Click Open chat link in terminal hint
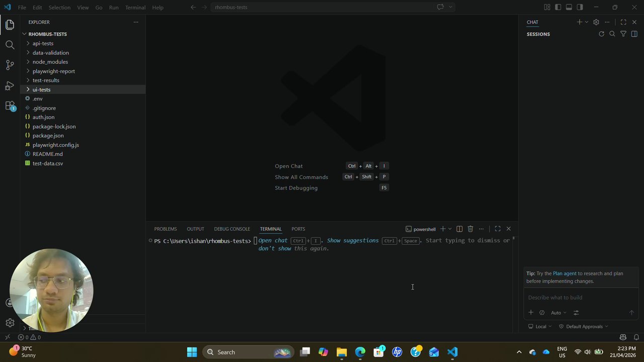 (x=273, y=240)
